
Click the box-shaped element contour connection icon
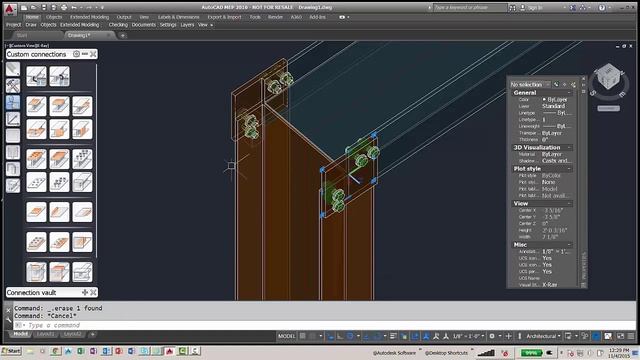pos(82,182)
